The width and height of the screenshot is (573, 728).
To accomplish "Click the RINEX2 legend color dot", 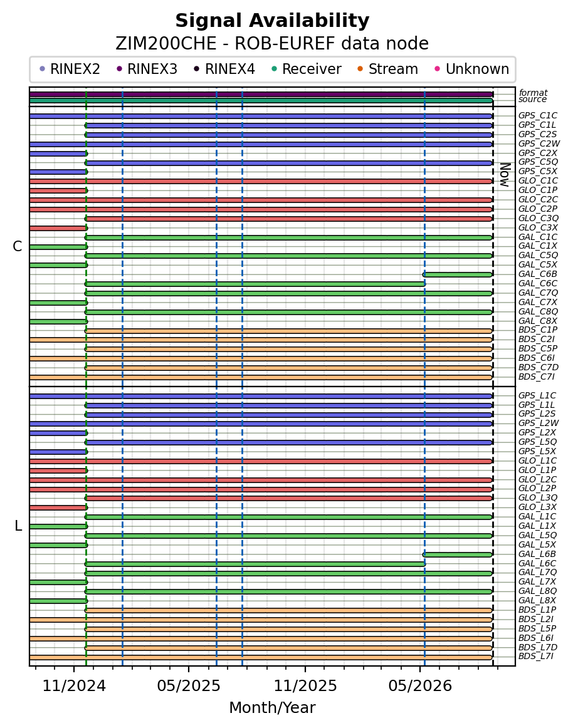I will click(43, 69).
